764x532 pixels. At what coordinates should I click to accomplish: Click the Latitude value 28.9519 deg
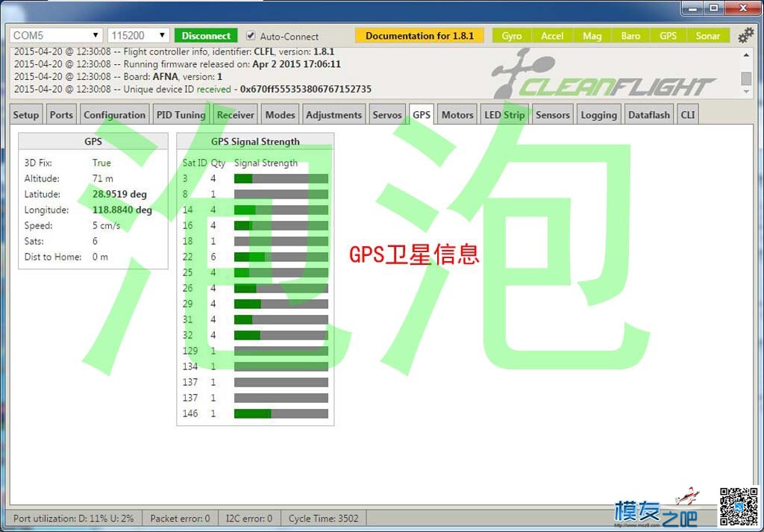[119, 195]
